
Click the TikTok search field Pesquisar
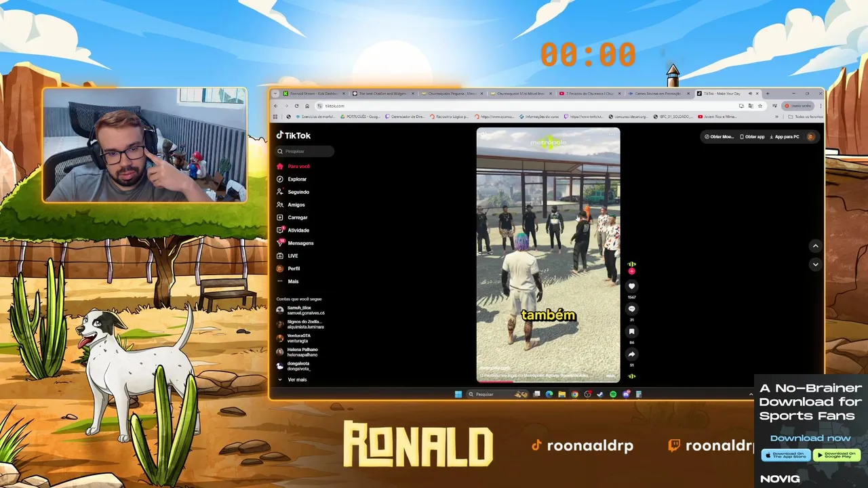[305, 151]
